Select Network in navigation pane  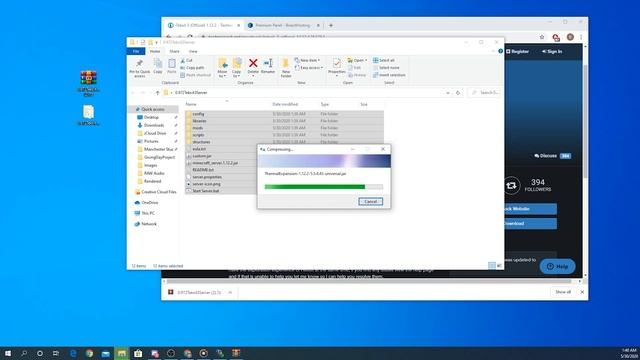pyautogui.click(x=149, y=224)
